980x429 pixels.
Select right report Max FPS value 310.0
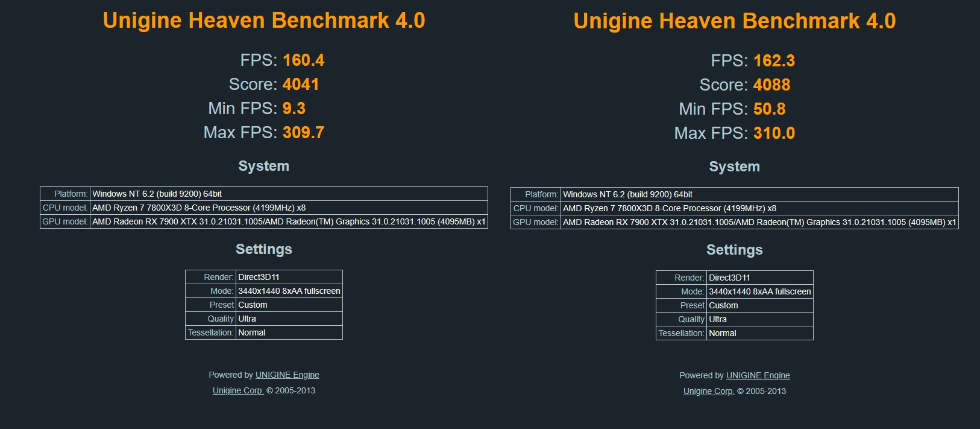774,133
